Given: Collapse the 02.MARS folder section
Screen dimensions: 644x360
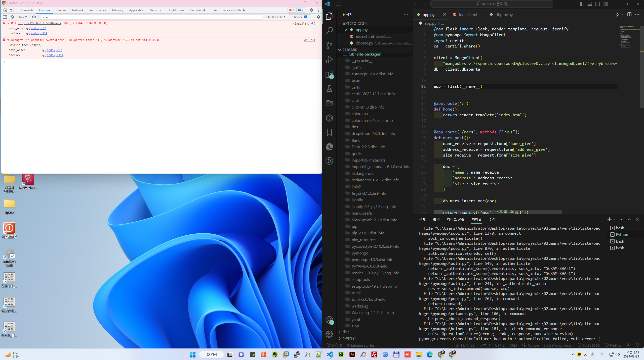Looking at the screenshot, I should point(340,50).
